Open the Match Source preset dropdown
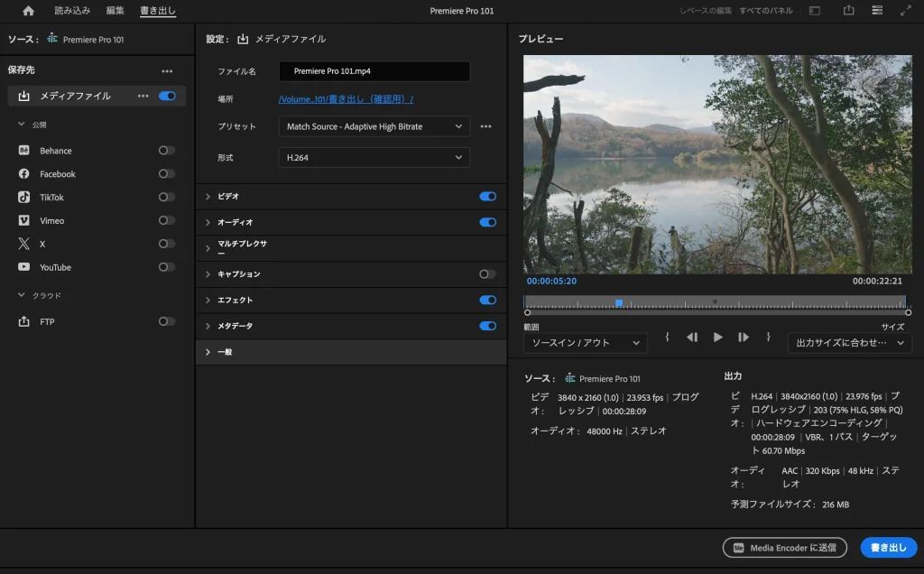 click(x=374, y=126)
